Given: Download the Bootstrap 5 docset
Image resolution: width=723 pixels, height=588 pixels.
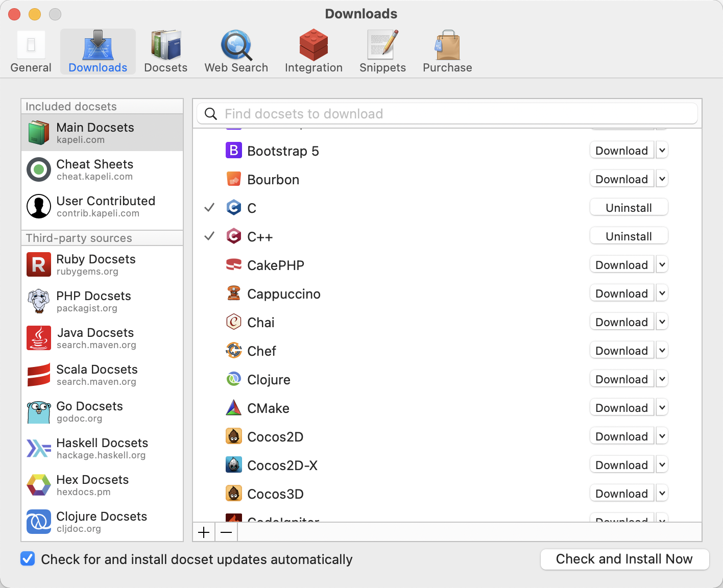Looking at the screenshot, I should click(622, 151).
